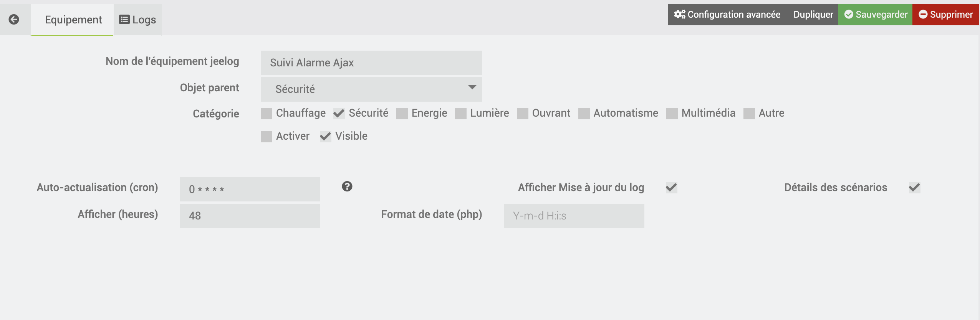Save with the Sauvegarder button
The height and width of the screenshot is (320, 980).
pyautogui.click(x=875, y=15)
